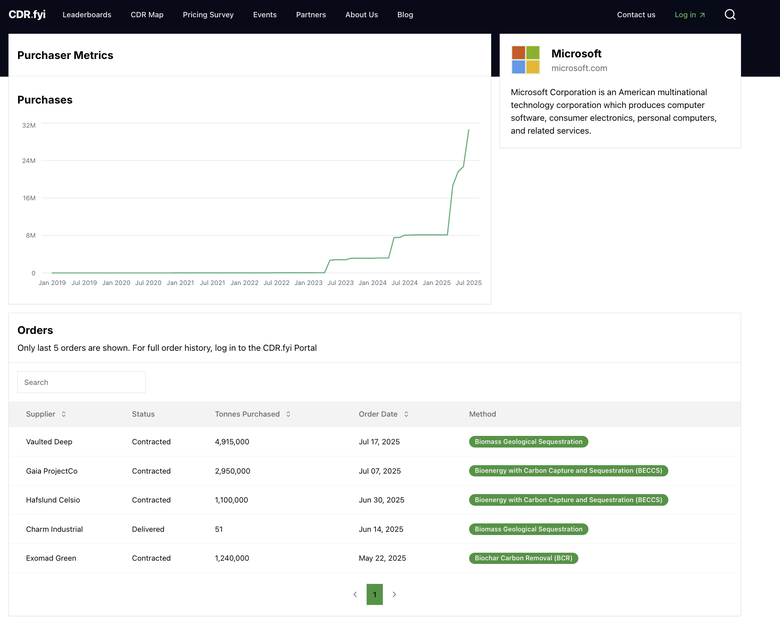Click the Jul 07, 2025 order date
This screenshot has width=780, height=643.
[380, 471]
